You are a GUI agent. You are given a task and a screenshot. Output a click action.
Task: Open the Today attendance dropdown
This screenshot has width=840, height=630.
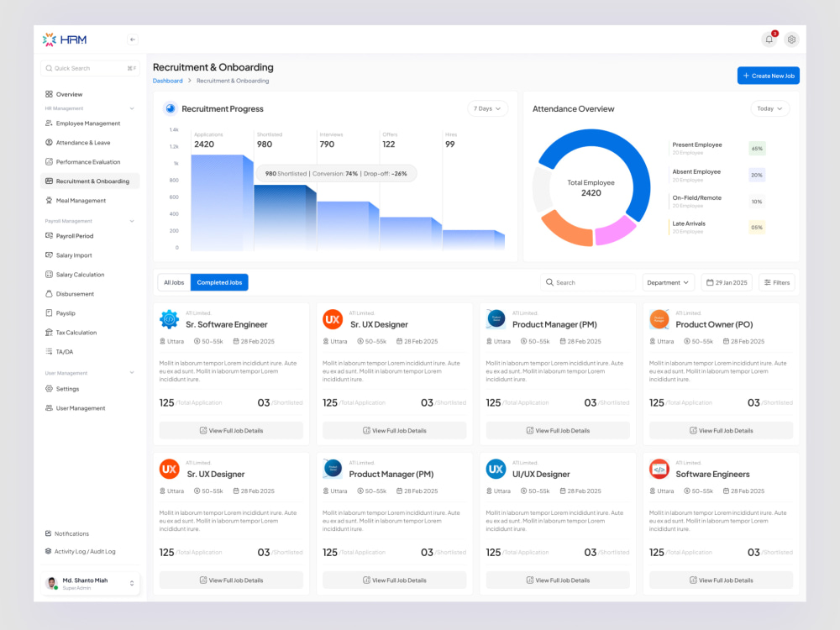tap(769, 108)
